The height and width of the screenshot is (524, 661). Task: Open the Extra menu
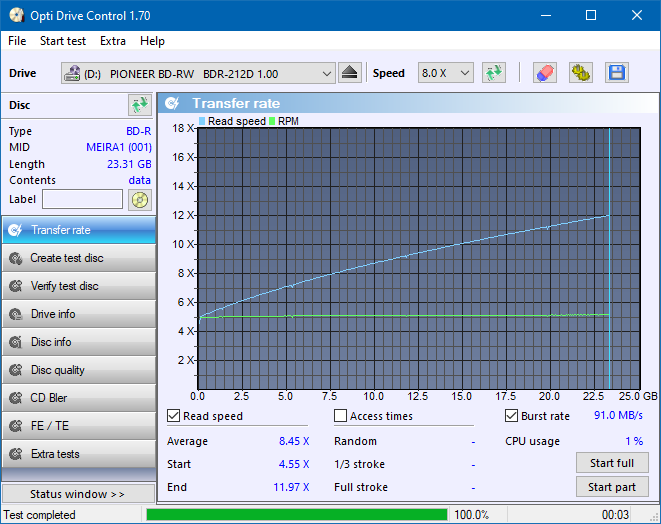113,41
